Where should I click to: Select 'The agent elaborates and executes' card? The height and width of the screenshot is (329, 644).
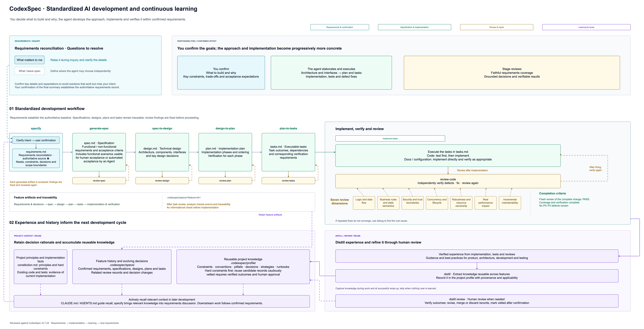331,73
